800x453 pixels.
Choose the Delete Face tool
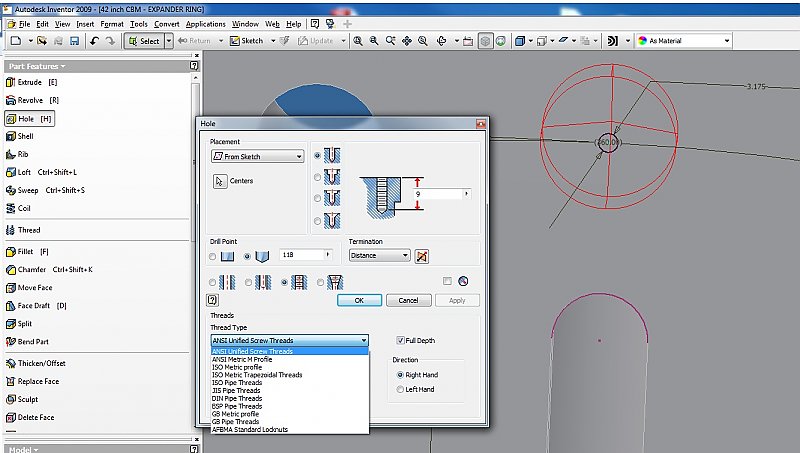(30, 417)
